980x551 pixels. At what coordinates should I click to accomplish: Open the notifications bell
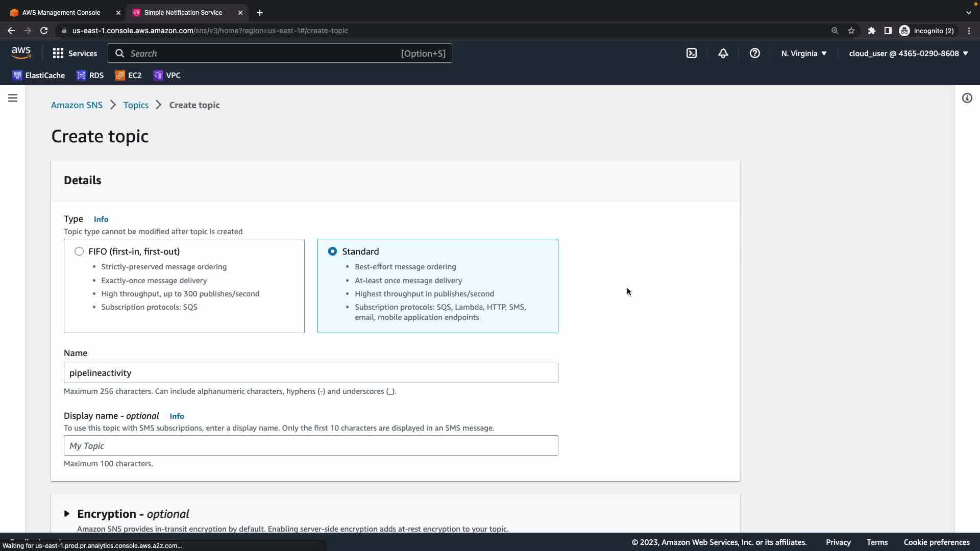coord(723,53)
